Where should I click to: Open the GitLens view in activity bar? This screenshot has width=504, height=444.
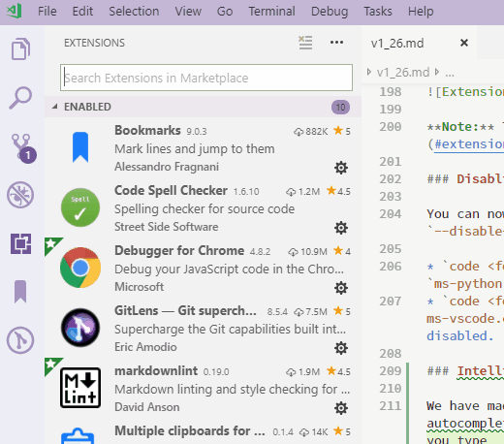click(20, 340)
